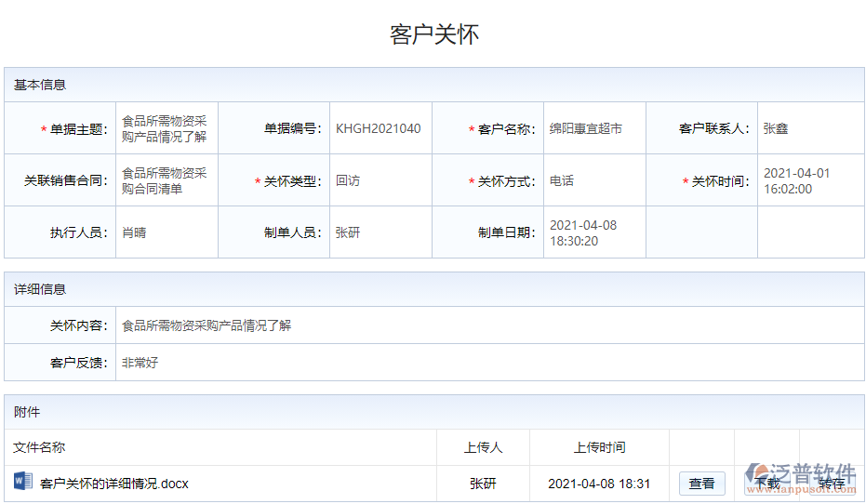Click the 执行人员 value 肖晴
The image size is (866, 504).
[134, 232]
